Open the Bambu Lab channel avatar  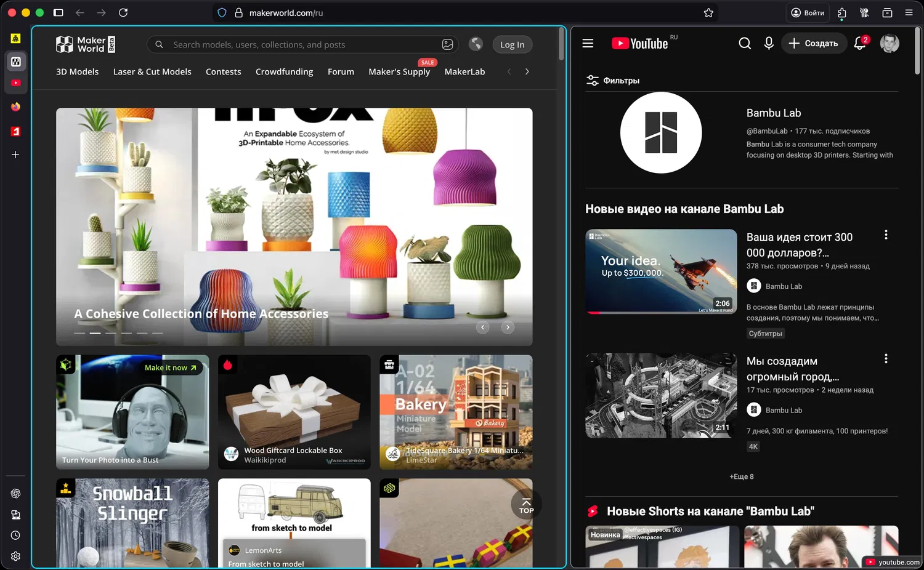coord(661,132)
